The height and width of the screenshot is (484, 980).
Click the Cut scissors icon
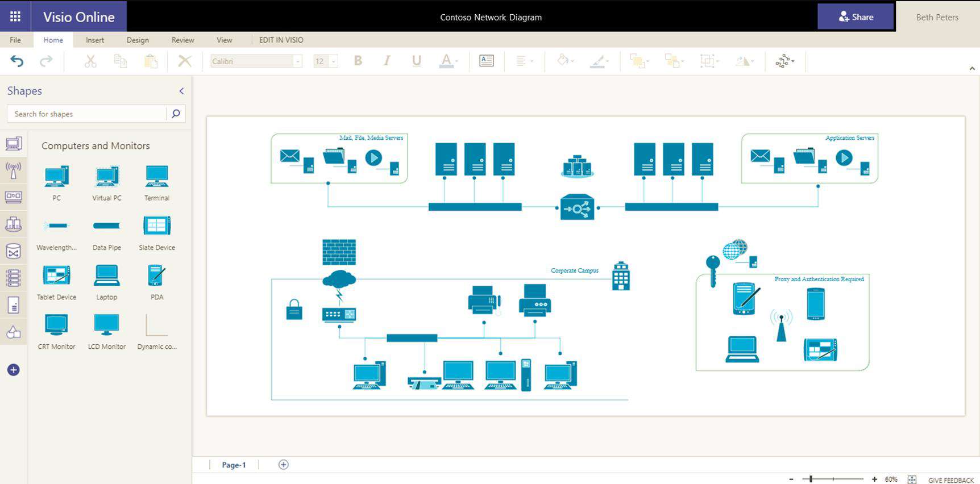pos(90,61)
